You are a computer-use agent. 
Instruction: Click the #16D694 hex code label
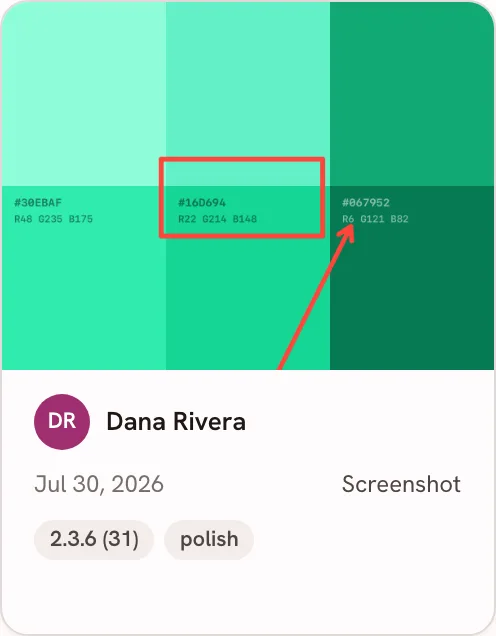pos(202,202)
